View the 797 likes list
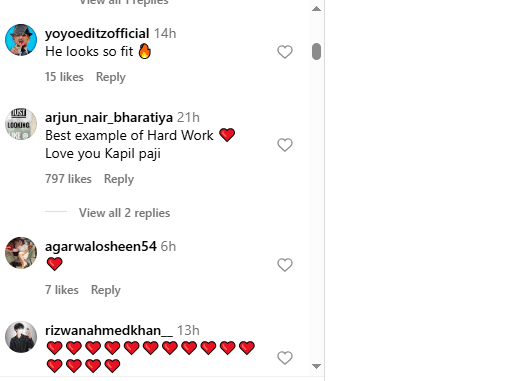The image size is (519, 381). [68, 179]
